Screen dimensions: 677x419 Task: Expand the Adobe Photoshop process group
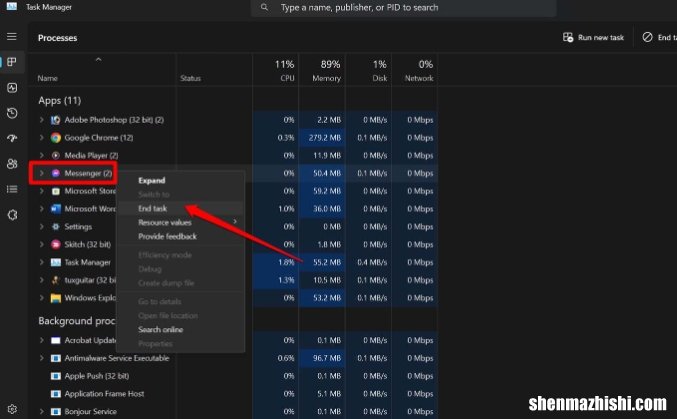pos(41,120)
